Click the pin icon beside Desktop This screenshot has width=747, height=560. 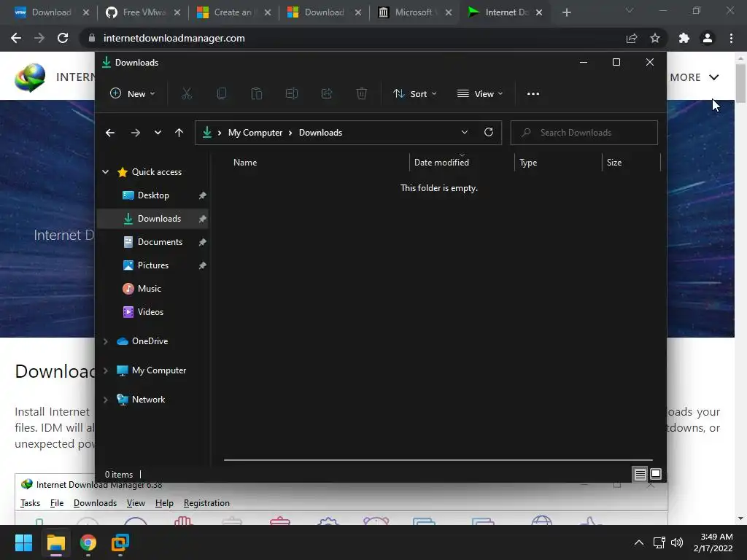coord(203,195)
